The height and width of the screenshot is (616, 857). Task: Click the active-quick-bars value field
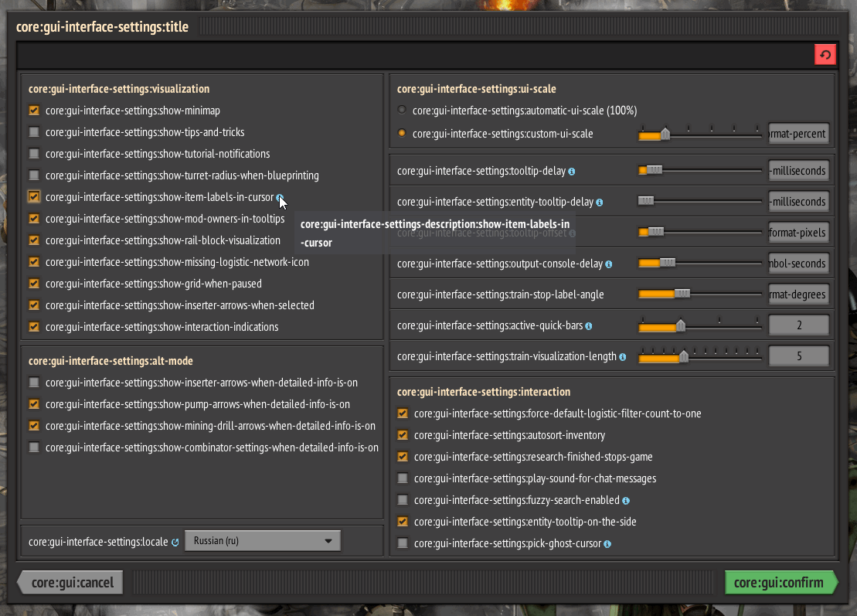(x=798, y=325)
